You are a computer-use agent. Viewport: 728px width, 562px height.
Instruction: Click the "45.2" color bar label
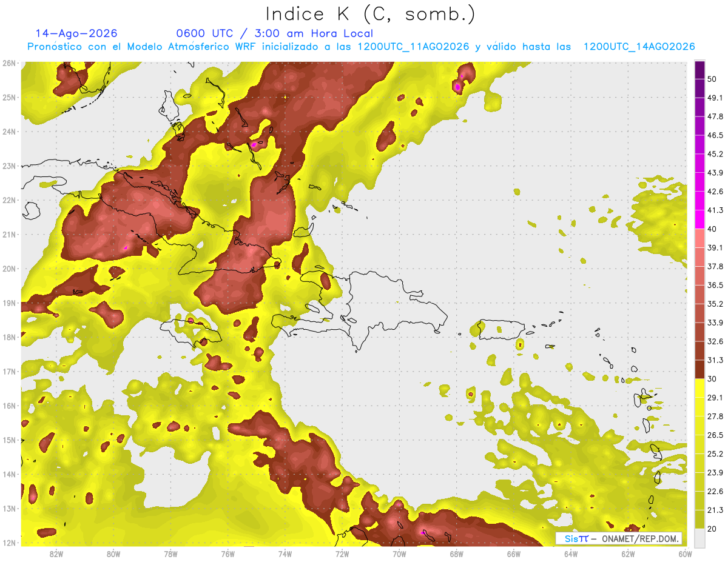coord(715,154)
